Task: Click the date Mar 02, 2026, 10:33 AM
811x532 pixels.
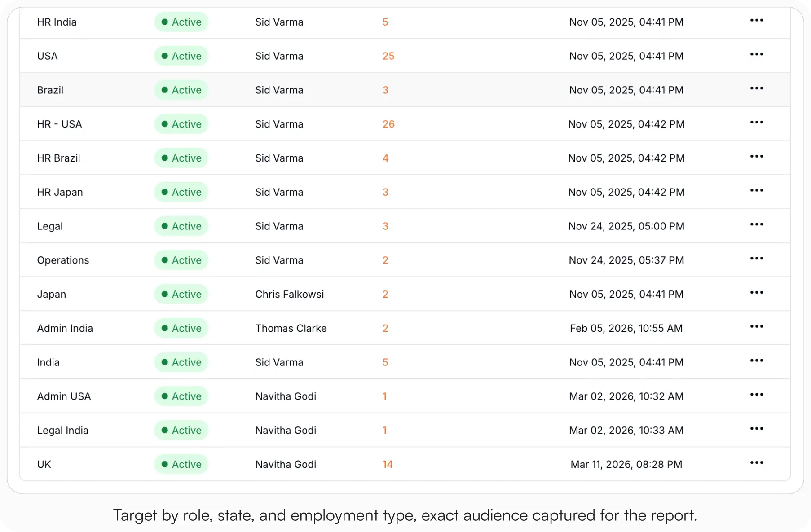Action: tap(626, 431)
